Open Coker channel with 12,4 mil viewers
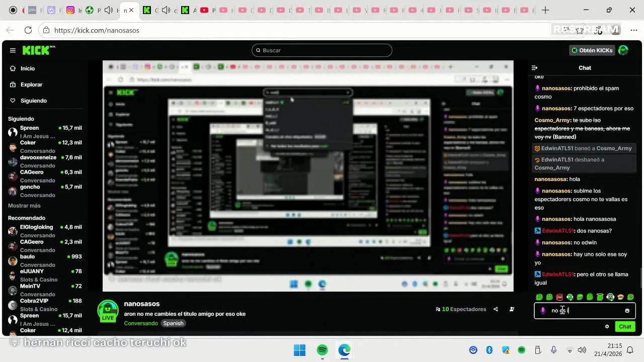The width and height of the screenshot is (644, 362). 45,331
